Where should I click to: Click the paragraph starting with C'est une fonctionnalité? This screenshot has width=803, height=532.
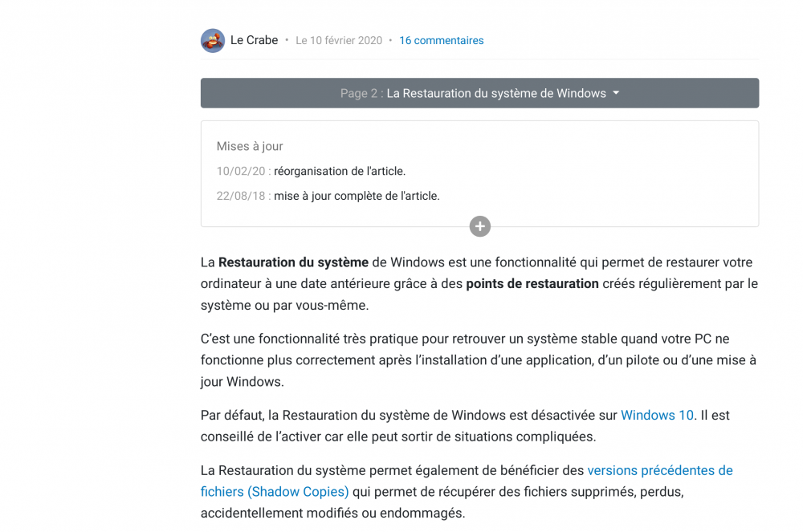tap(478, 360)
